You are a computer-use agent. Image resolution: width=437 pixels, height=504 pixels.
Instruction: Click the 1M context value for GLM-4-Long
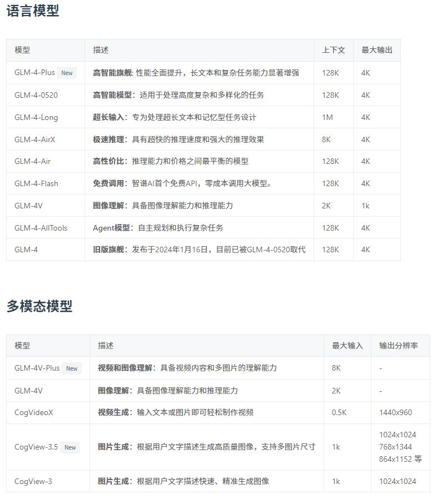coord(327,117)
